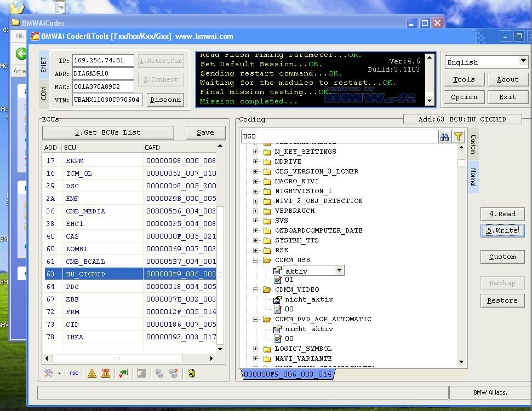Click the coding tree scroll down arrow
532x411 pixels.
point(461,362)
